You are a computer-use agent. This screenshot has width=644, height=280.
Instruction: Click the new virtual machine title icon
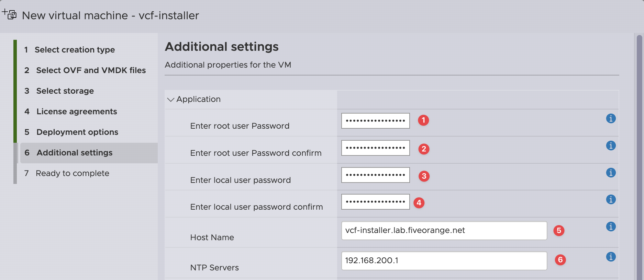tap(10, 14)
